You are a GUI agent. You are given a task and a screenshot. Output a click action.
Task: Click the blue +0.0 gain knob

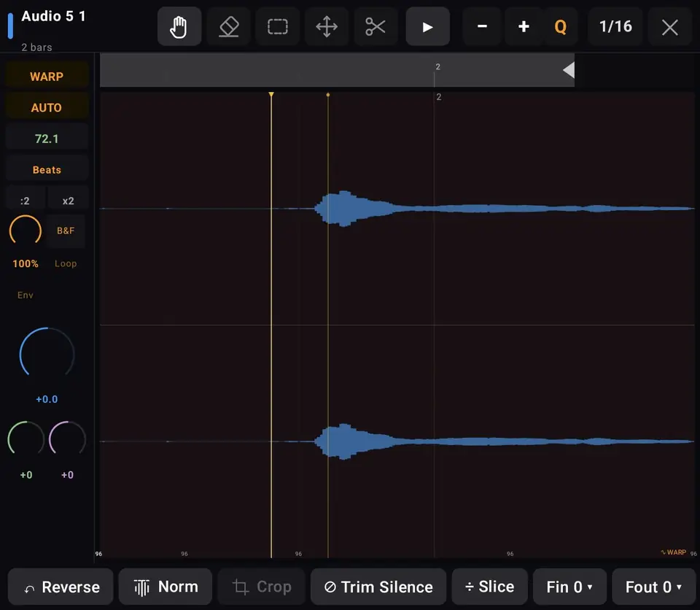click(x=47, y=353)
